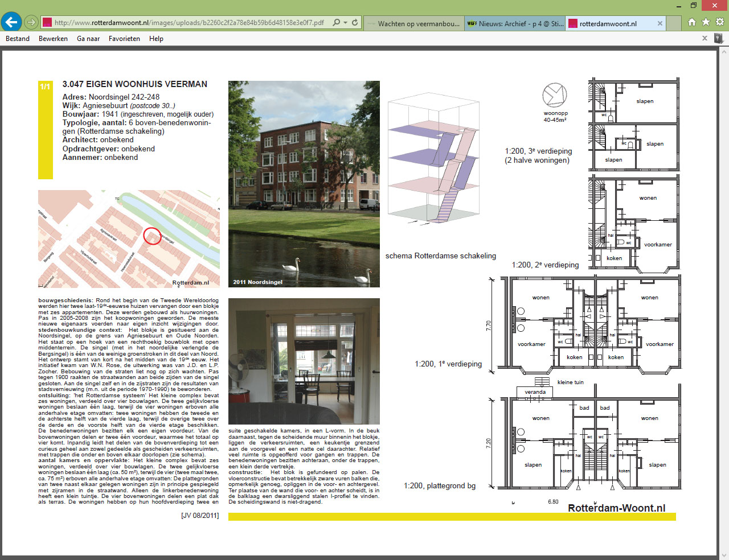Click the interior room photo
Image resolution: width=729 pixels, height=560 pixels.
304,361
